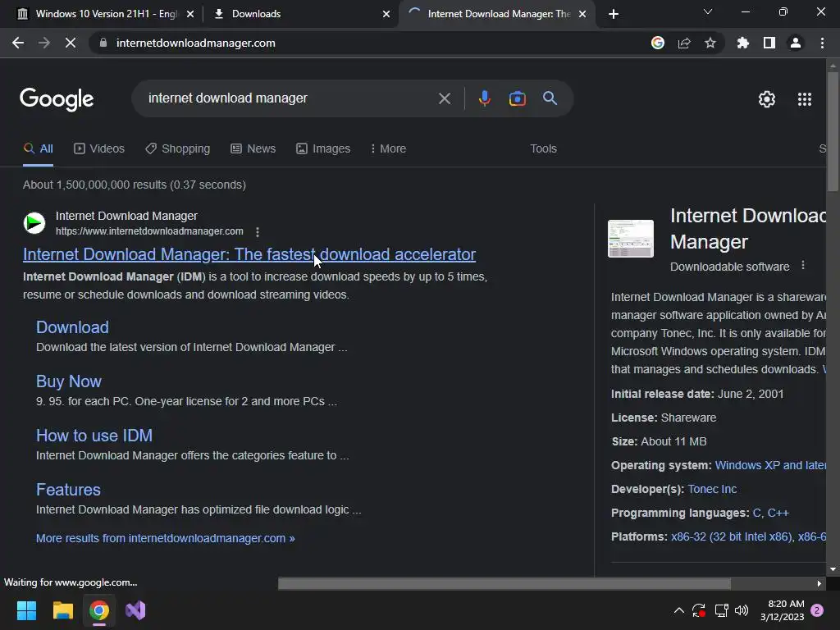Open network status in system tray
Screen dimensions: 840x630
pyautogui.click(x=721, y=610)
